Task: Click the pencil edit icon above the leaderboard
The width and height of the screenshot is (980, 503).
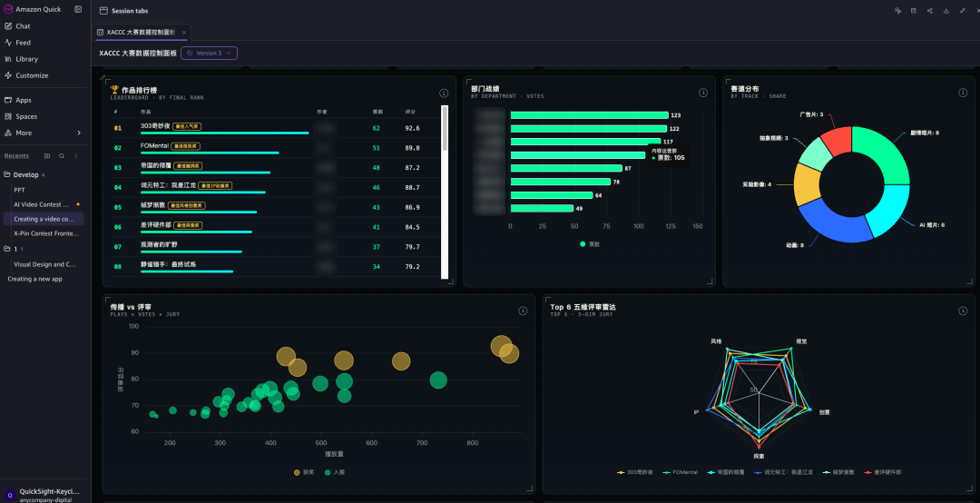Action: [103, 77]
